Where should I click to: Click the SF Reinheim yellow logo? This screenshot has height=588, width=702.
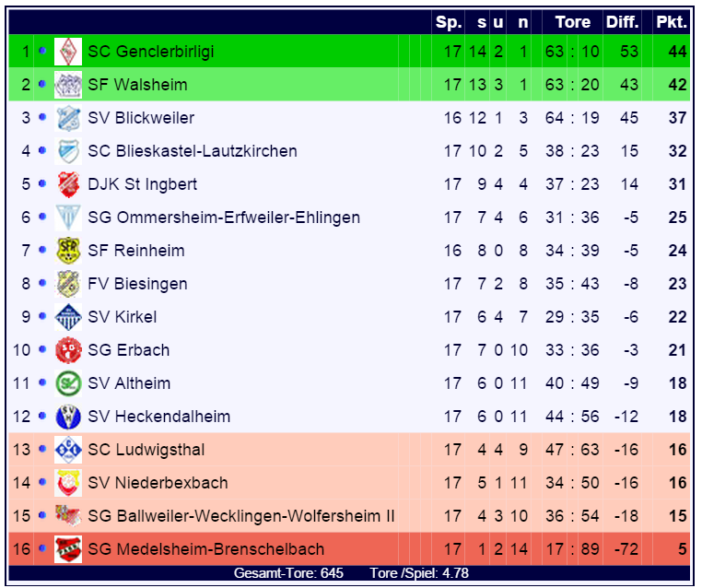pyautogui.click(x=68, y=251)
